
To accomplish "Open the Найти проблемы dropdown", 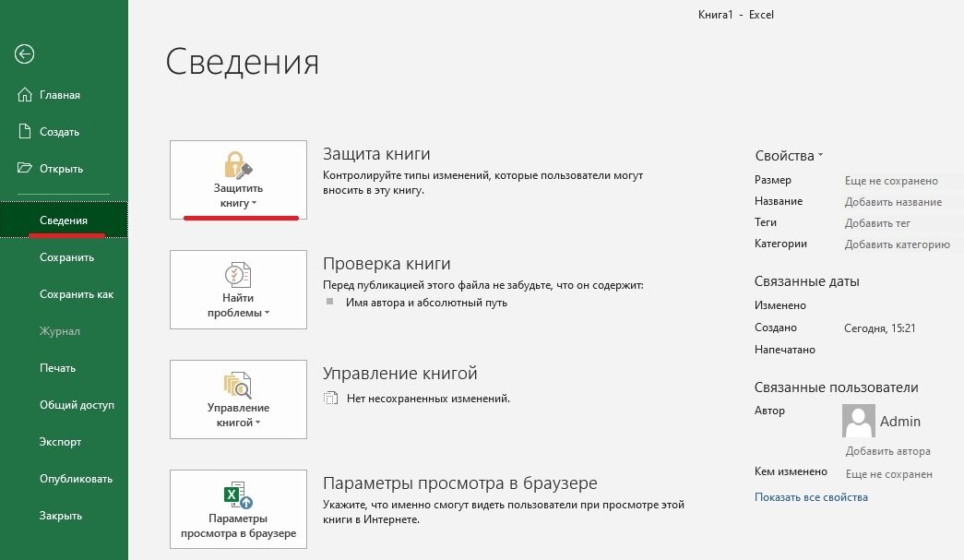I will click(238, 290).
